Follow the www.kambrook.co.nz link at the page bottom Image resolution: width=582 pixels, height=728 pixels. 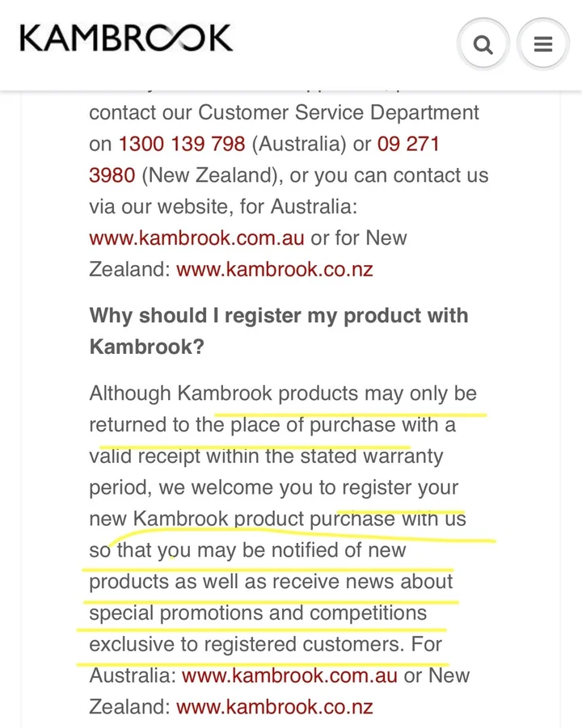click(x=275, y=707)
